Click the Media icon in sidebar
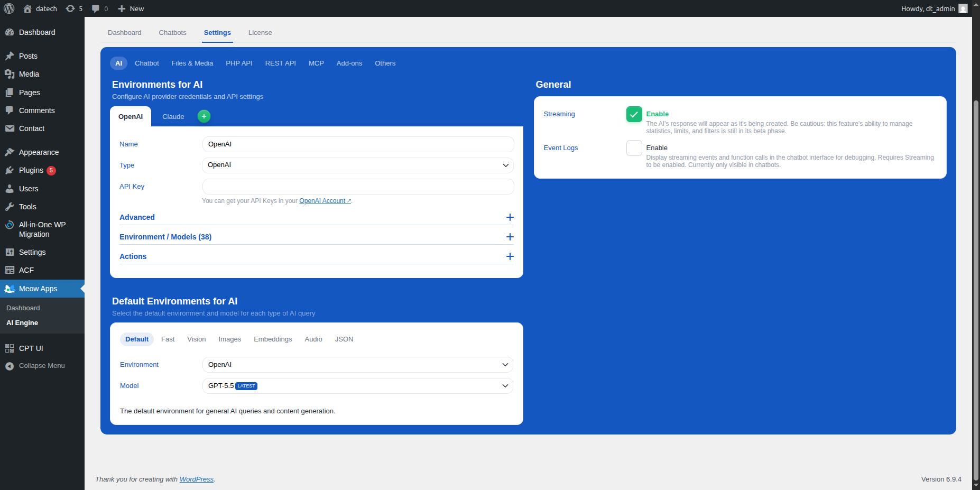 point(10,74)
